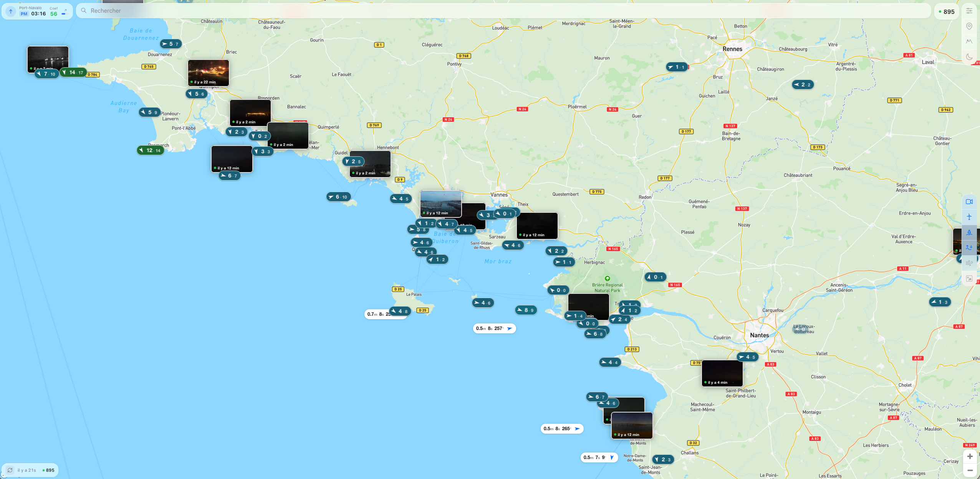Click the buoy observations icon
The height and width of the screenshot is (479, 980).
pos(969,232)
